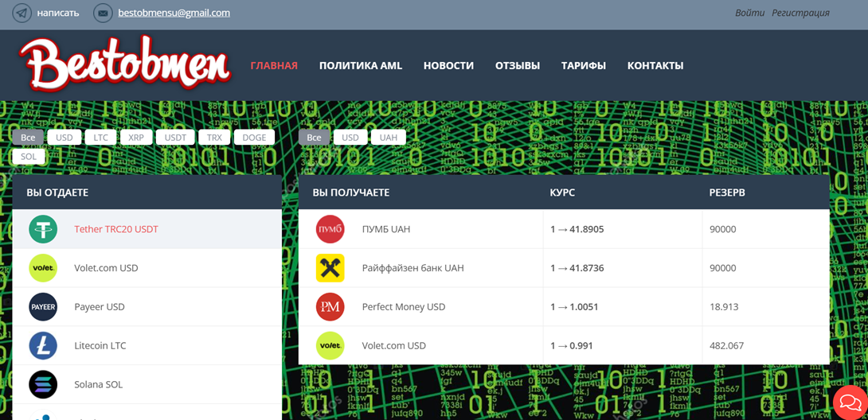Click Volet.com icon in receive list
The image size is (868, 420).
pos(330,346)
